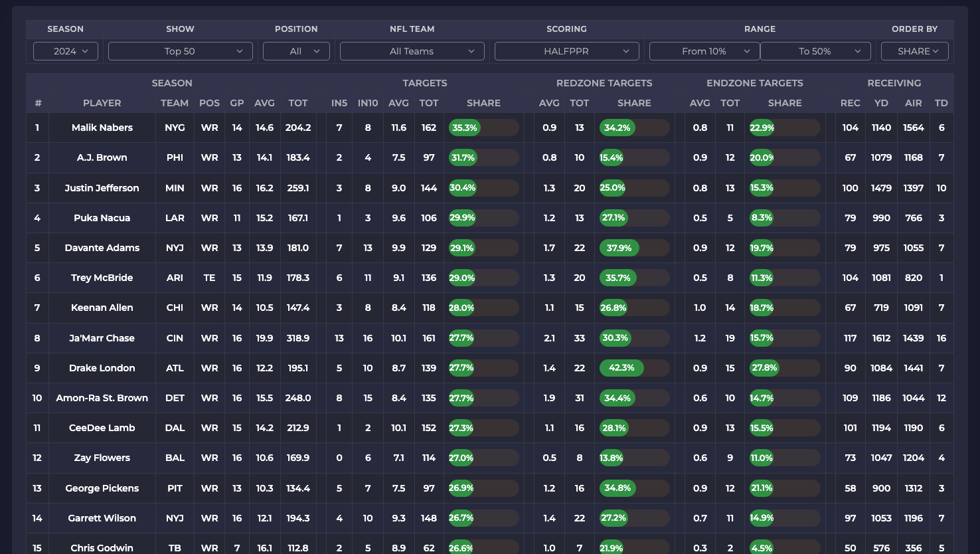Image resolution: width=980 pixels, height=554 pixels.
Task: Click Ja'Marr Chase's total 318.9 value
Action: pos(298,338)
